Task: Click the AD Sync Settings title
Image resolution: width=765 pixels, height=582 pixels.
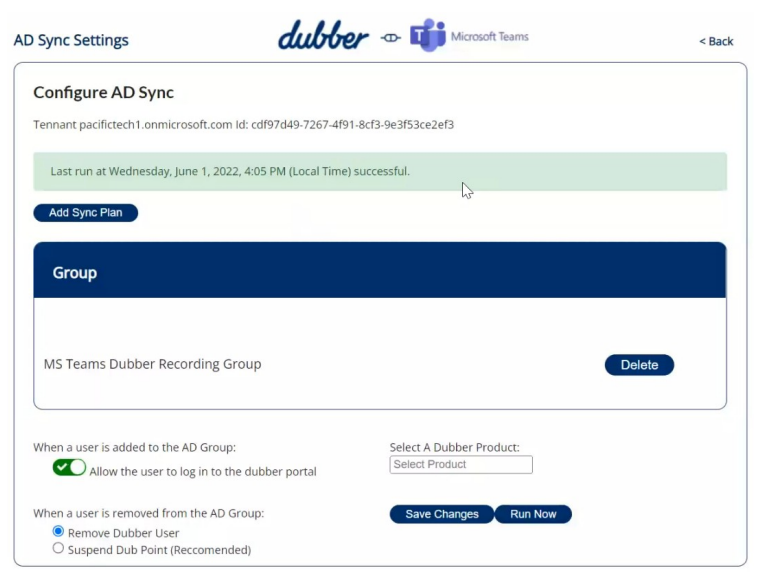Action: pyautogui.click(x=71, y=40)
